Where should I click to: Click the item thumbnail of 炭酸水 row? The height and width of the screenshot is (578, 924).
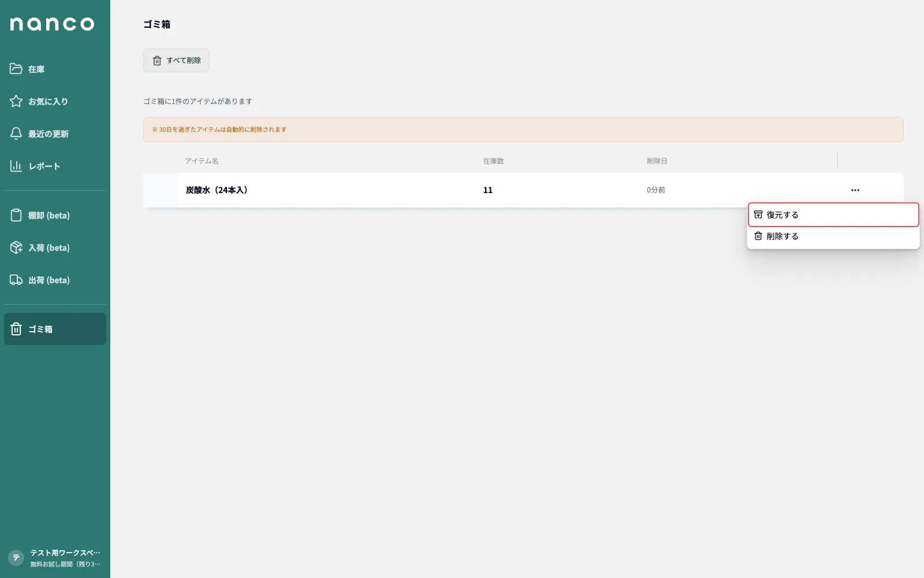pyautogui.click(x=161, y=190)
